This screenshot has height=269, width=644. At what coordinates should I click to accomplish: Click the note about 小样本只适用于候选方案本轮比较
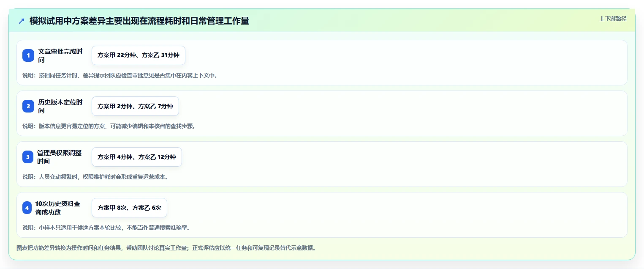click(106, 228)
